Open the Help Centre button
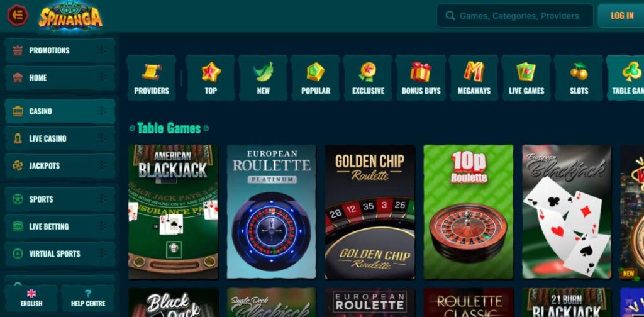 pyautogui.click(x=88, y=299)
